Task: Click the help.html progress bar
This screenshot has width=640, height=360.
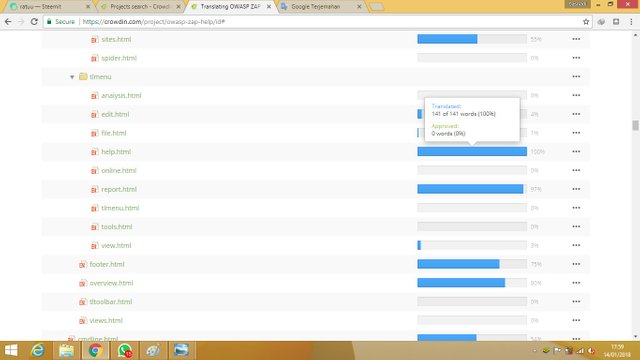Action: pyautogui.click(x=472, y=152)
